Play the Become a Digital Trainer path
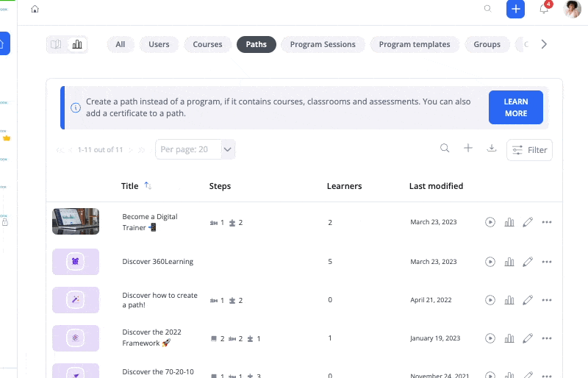 490,222
